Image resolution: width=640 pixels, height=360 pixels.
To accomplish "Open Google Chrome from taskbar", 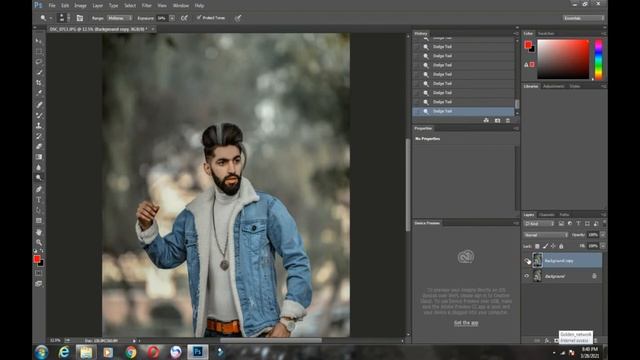I will 131,352.
